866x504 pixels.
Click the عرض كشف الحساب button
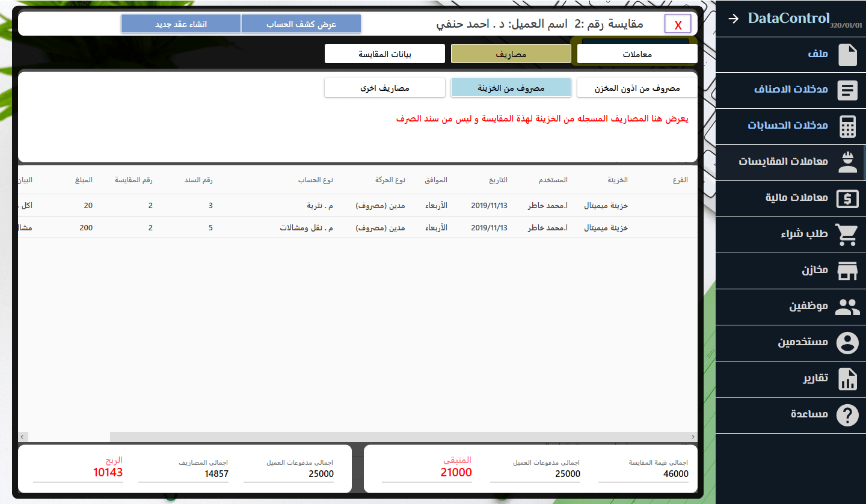pyautogui.click(x=301, y=24)
